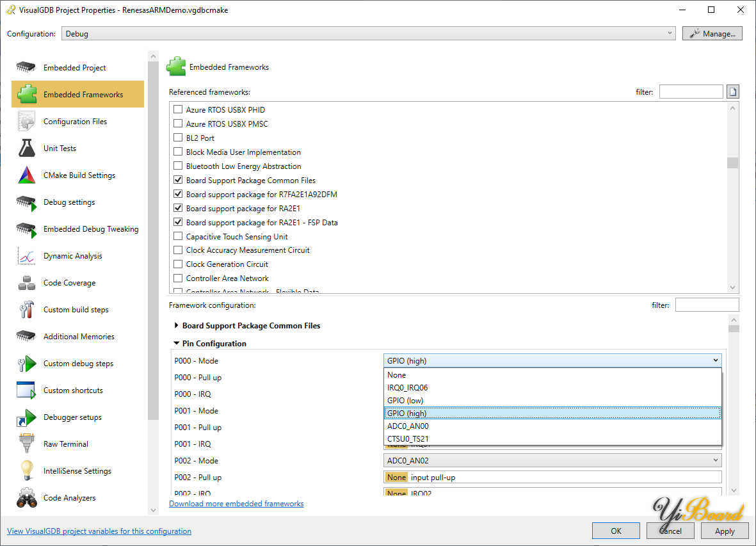Expand Board Support Package Common Files section

pos(177,326)
